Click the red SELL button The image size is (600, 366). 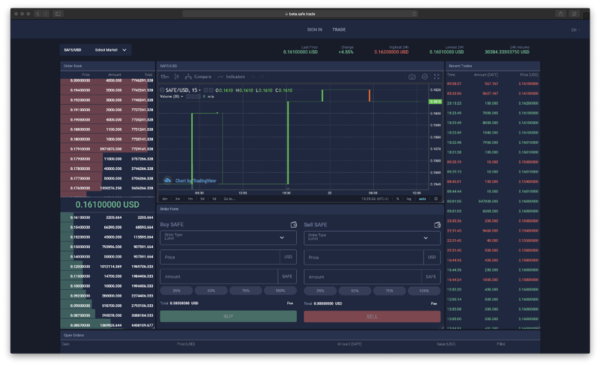click(x=372, y=316)
